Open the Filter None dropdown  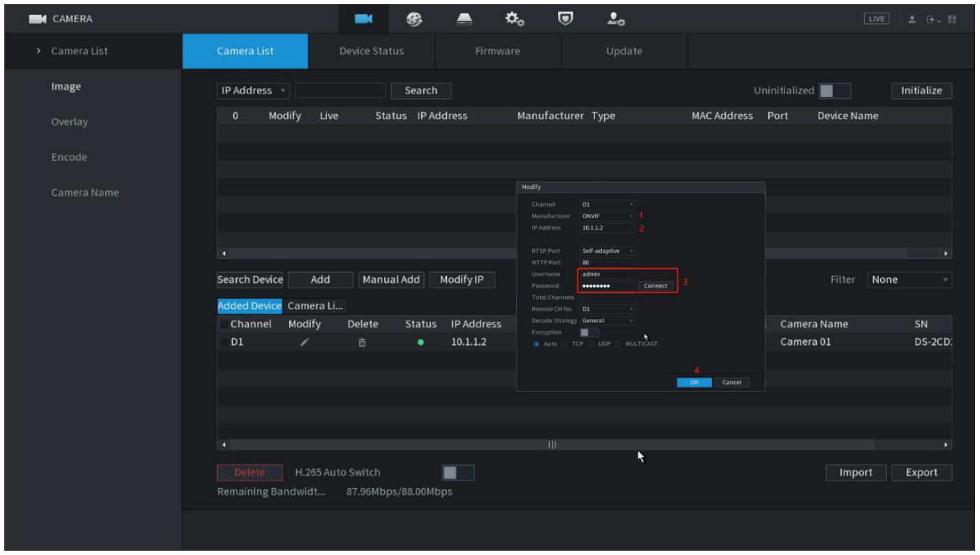click(x=909, y=280)
